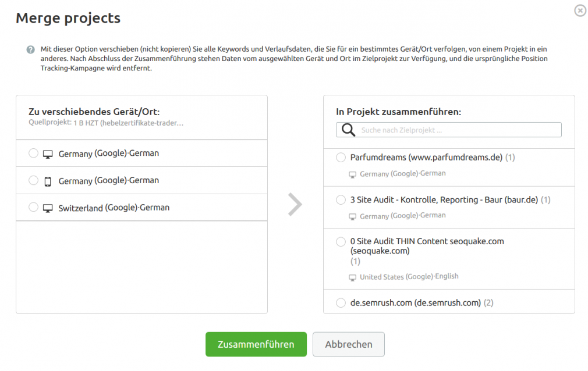588x371 pixels.
Task: Choose 0 Site Audit THIN Content project
Action: (x=341, y=242)
